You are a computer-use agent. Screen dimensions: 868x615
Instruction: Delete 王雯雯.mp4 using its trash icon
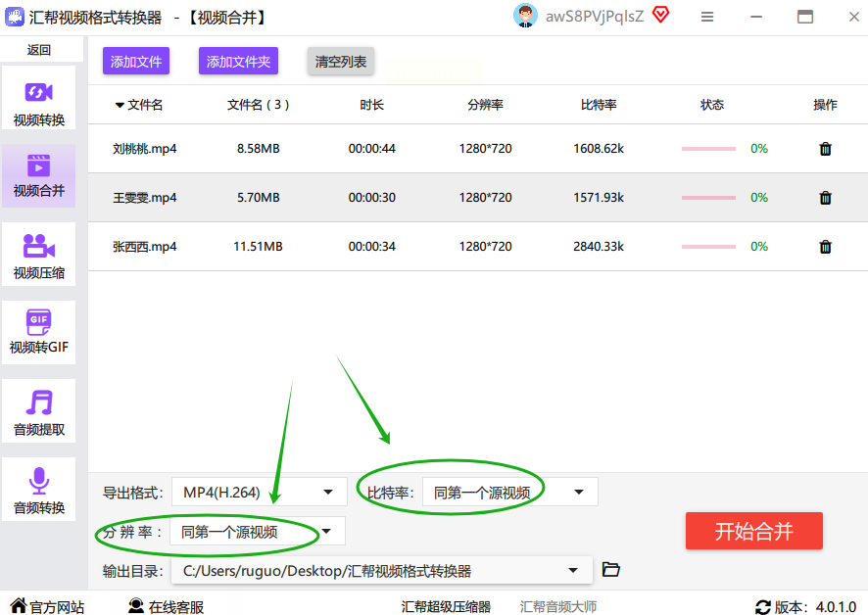tap(825, 198)
